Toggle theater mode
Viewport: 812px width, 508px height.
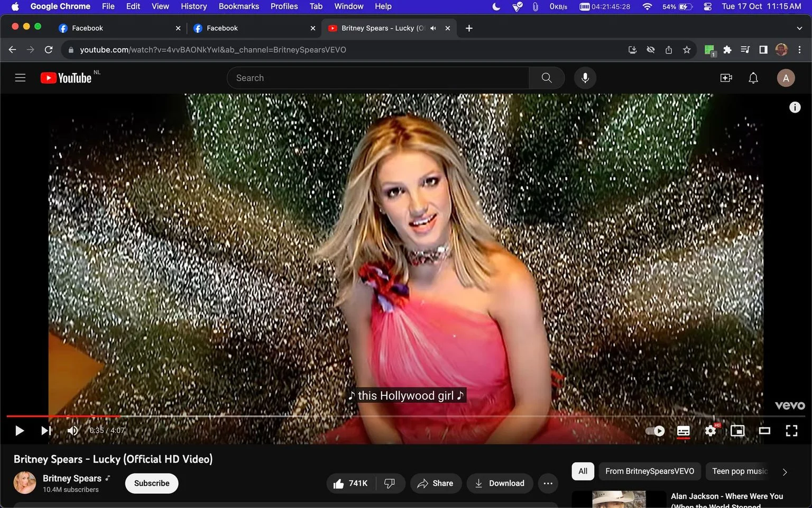[x=764, y=431]
